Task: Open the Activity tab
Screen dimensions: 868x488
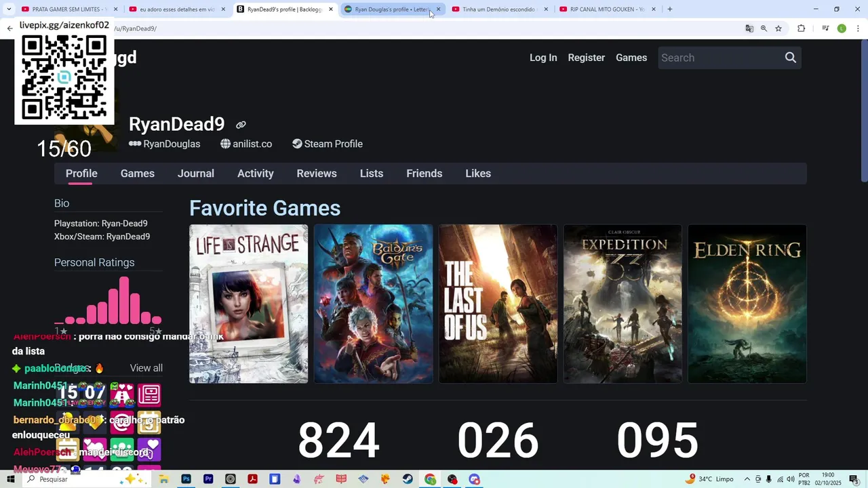Action: tap(256, 174)
